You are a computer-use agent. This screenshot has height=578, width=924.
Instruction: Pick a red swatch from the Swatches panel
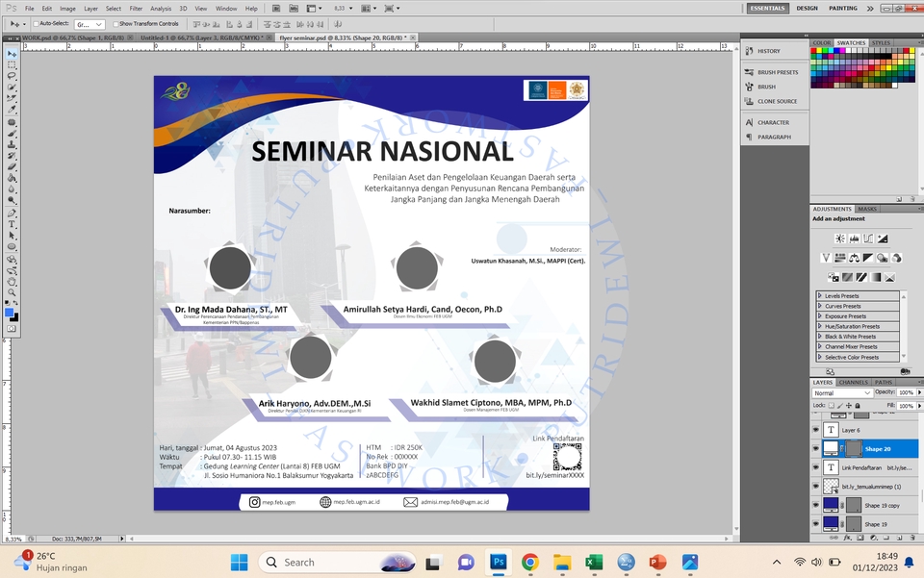[814, 51]
